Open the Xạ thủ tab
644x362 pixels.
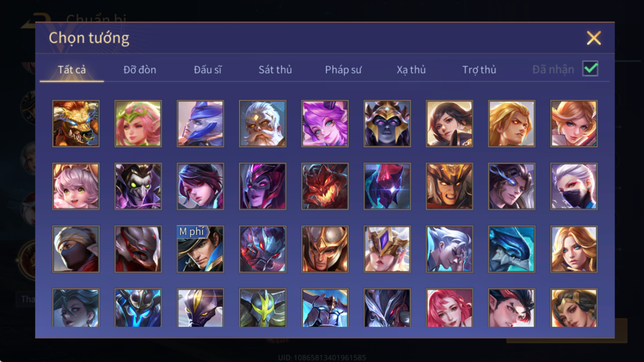tap(411, 70)
